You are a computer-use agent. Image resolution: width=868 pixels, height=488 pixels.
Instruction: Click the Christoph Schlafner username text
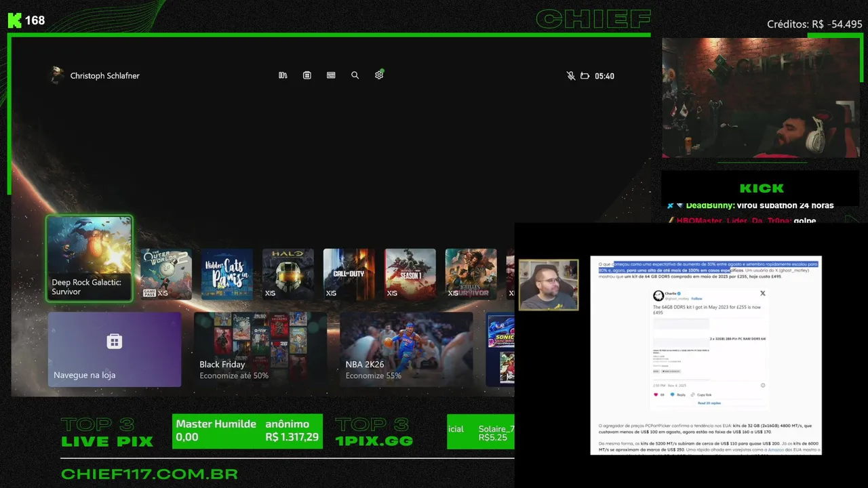pyautogui.click(x=105, y=76)
